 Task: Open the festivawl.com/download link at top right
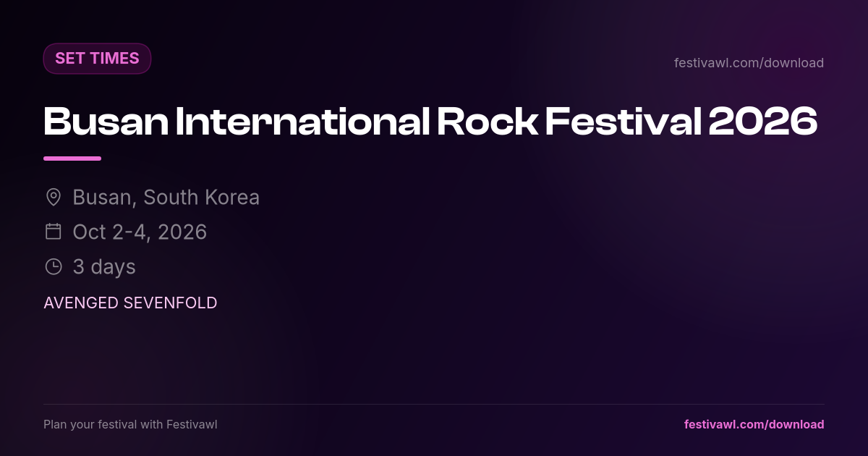(x=749, y=63)
